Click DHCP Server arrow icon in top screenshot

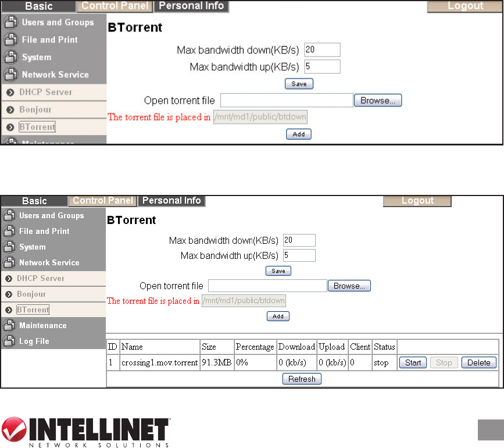pyautogui.click(x=10, y=93)
